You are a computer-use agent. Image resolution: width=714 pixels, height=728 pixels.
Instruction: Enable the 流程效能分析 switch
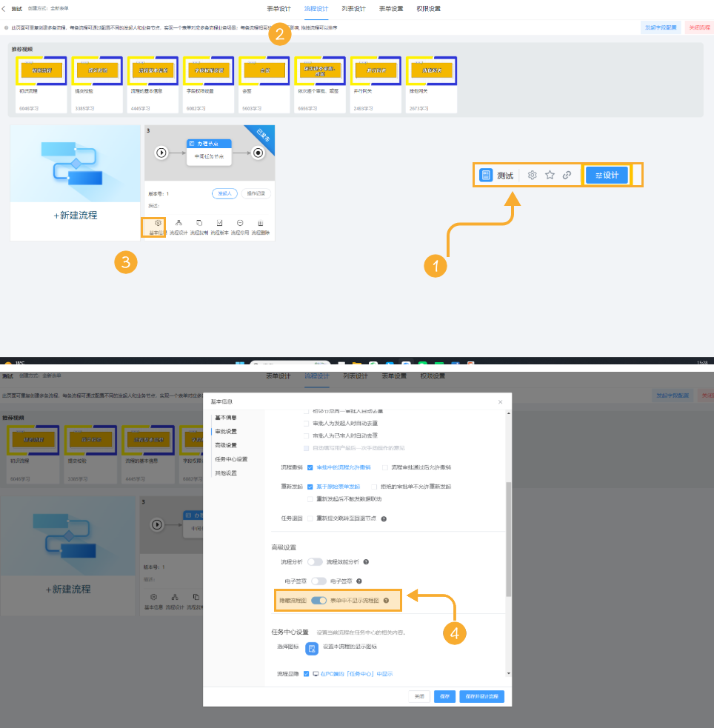pos(316,562)
